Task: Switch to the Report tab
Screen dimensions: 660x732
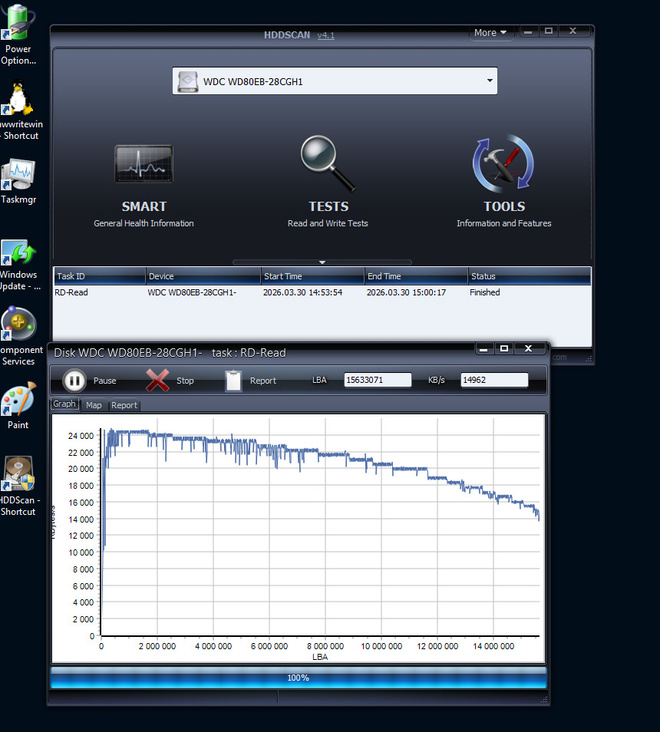Action: tap(124, 405)
